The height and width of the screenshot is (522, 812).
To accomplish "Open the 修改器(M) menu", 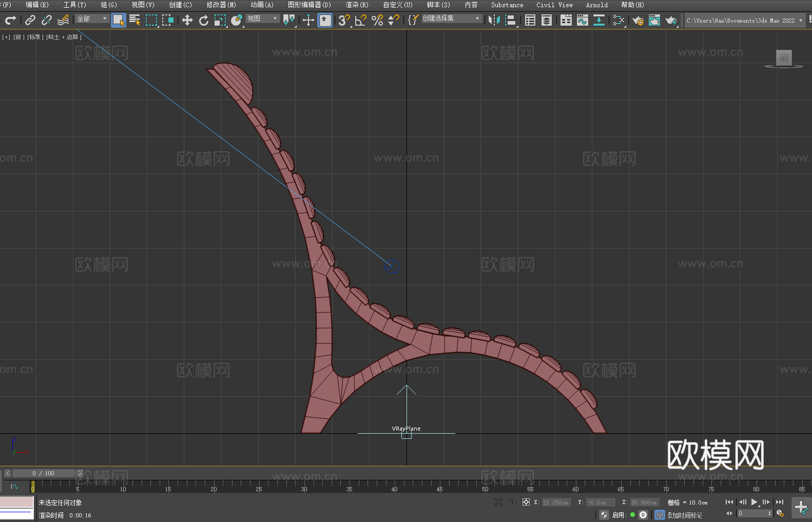I will click(221, 5).
